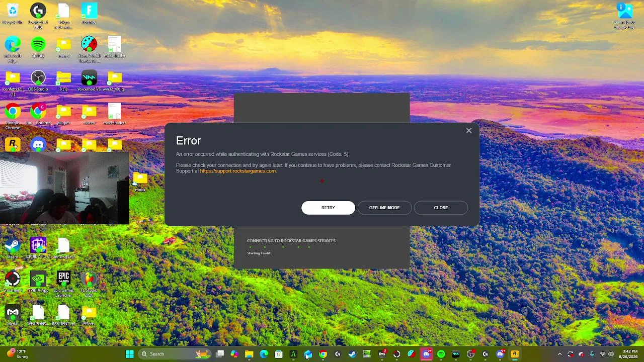The width and height of the screenshot is (644, 362).
Task: Open the Medal desktop shortcut
Action: [13, 316]
